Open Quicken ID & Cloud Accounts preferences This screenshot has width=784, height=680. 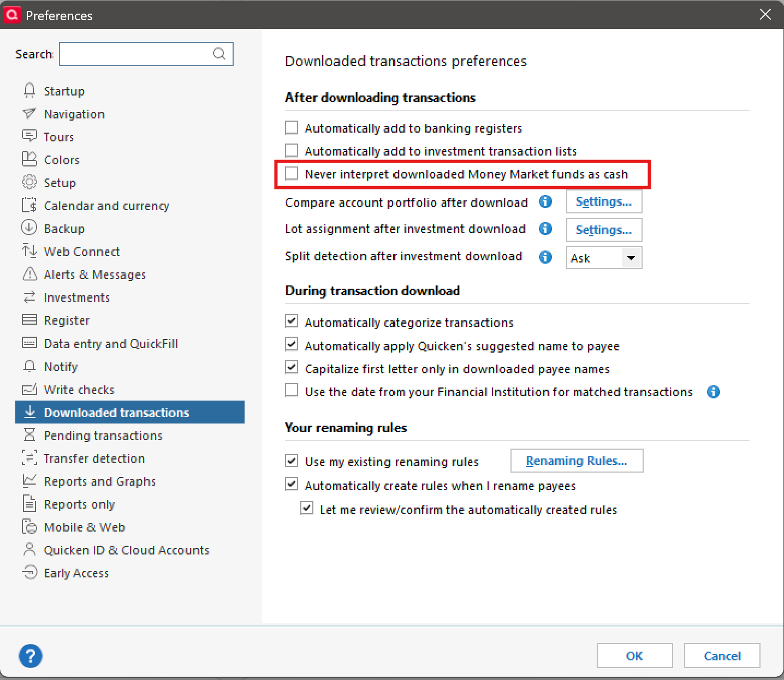(x=130, y=550)
